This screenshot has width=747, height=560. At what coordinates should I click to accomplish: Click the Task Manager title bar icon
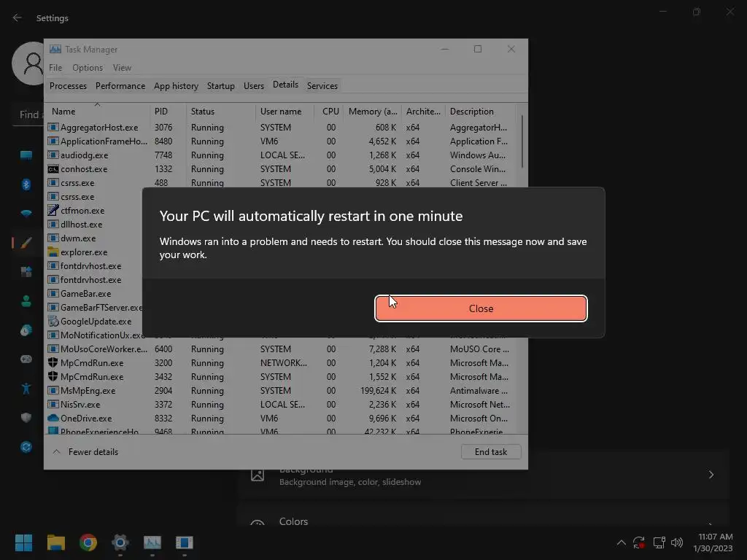pos(55,49)
